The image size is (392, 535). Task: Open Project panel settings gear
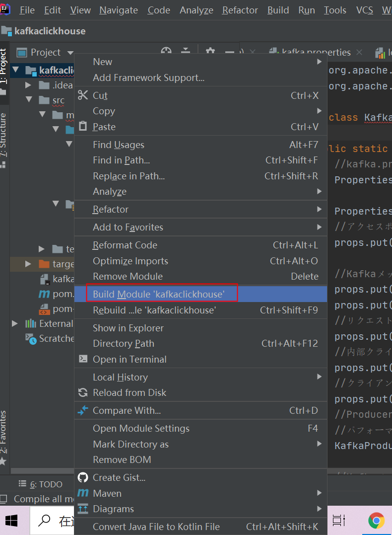point(210,51)
